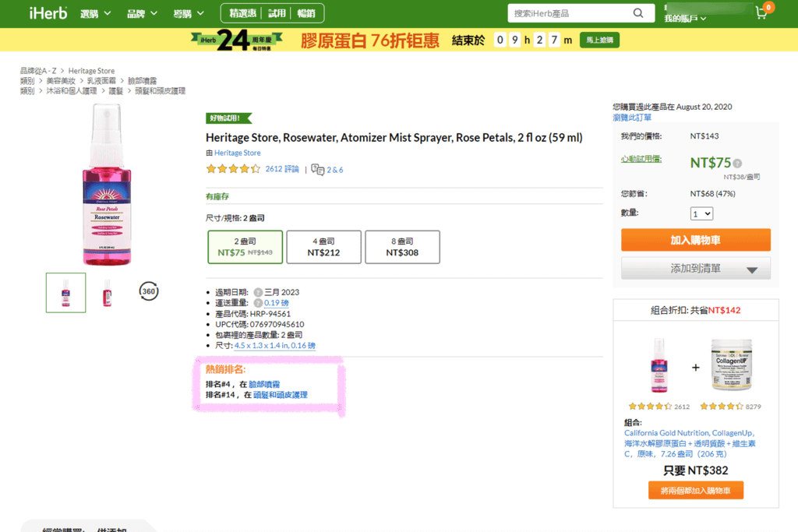Open the 360 degree product view

[x=149, y=291]
